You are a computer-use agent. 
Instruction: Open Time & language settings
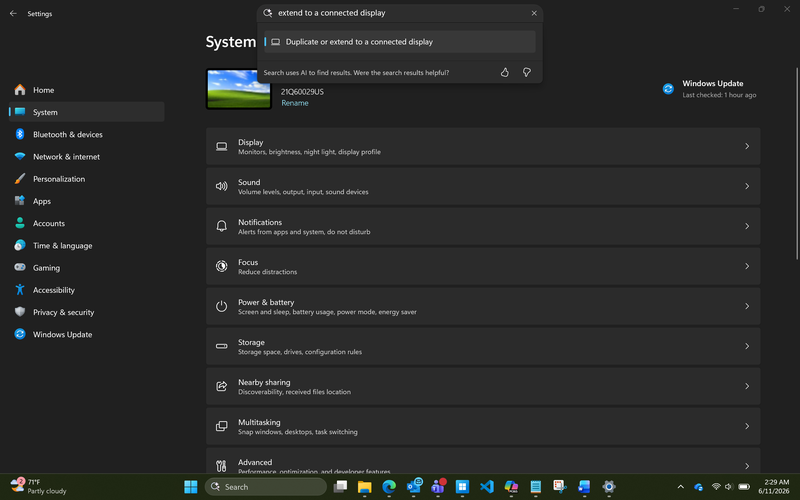87,245
